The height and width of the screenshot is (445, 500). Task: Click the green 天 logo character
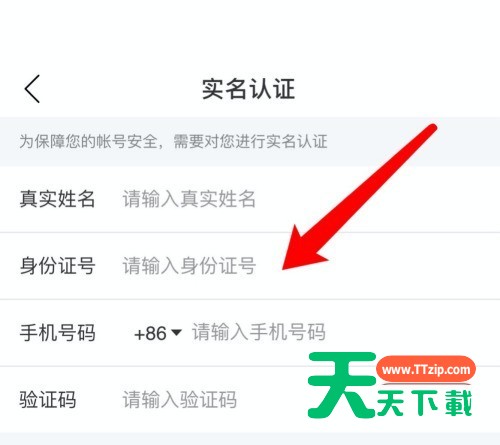tap(342, 385)
